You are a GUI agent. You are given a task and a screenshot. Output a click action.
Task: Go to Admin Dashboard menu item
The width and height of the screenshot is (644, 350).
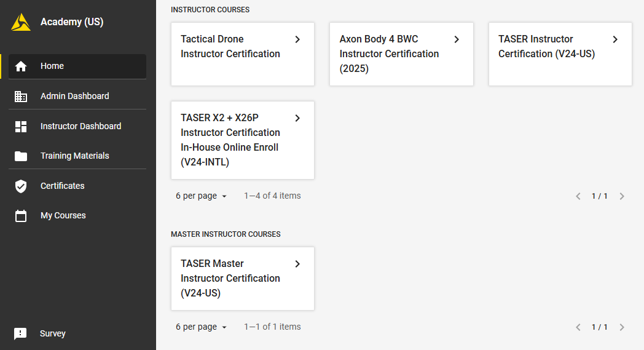[x=75, y=97]
